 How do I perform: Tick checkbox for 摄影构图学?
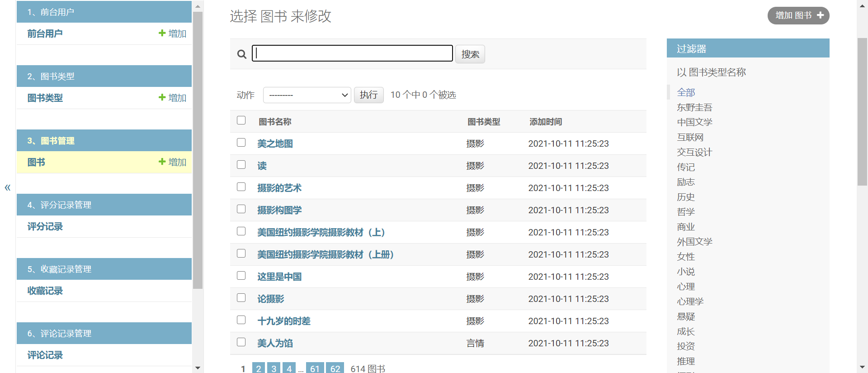pyautogui.click(x=241, y=209)
